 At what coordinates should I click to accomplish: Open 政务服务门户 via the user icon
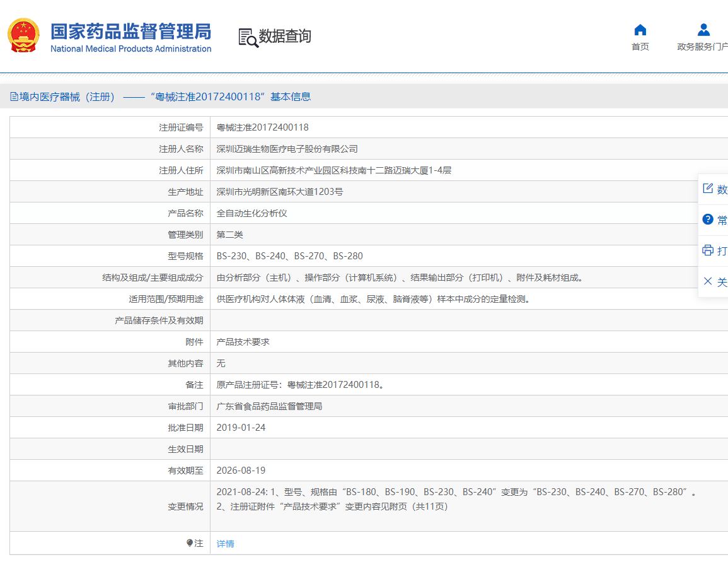[x=704, y=30]
